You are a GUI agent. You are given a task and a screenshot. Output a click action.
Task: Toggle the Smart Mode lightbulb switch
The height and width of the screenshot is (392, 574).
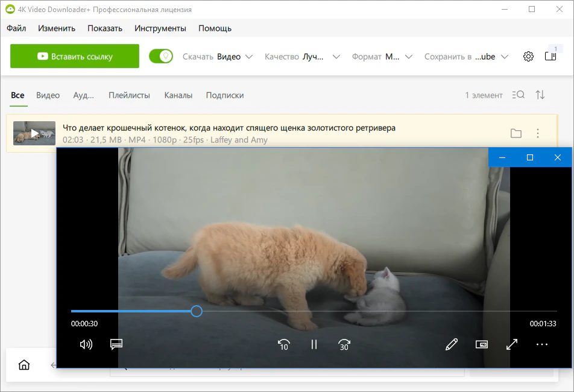tap(161, 56)
